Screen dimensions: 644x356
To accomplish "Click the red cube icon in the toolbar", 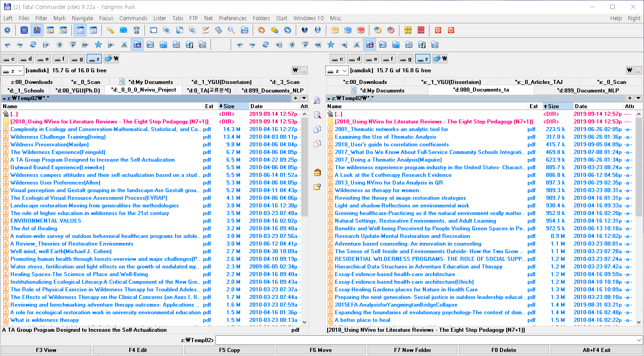I will [x=361, y=31].
